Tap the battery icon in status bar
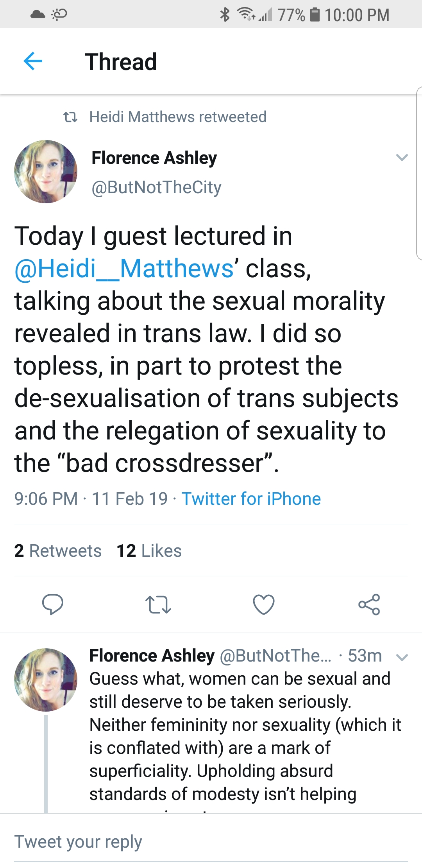 coord(315,15)
